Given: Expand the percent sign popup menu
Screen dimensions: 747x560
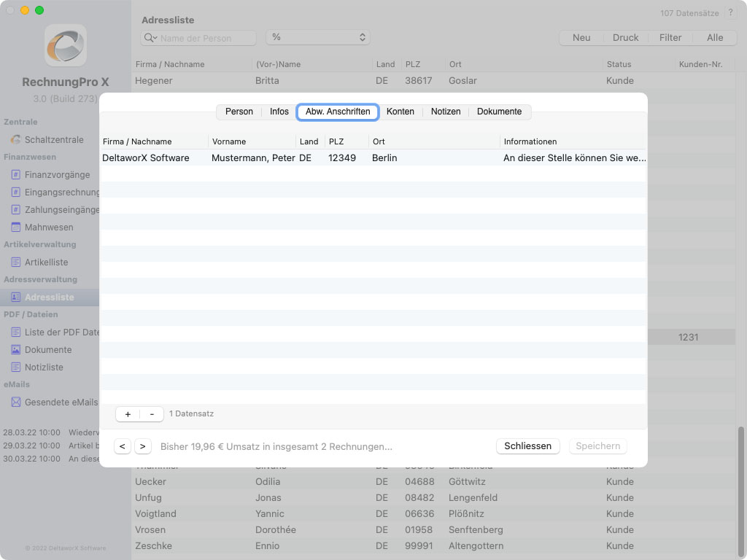Looking at the screenshot, I should point(318,37).
